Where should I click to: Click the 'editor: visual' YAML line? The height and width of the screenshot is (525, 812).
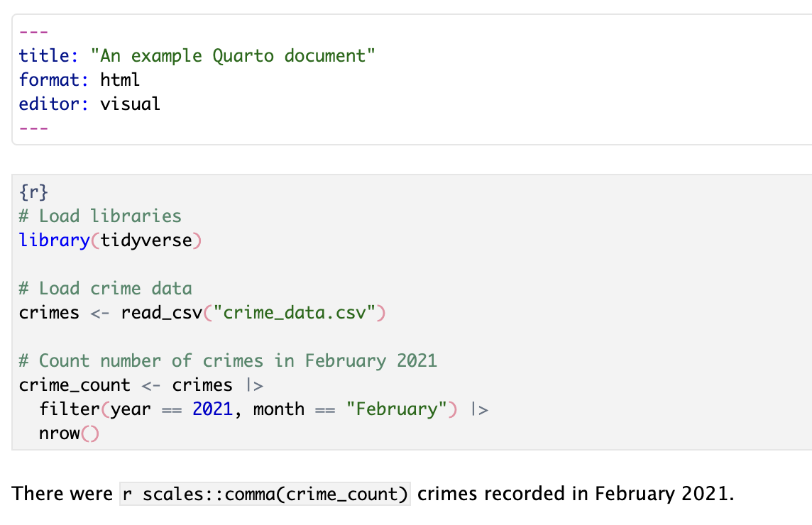[x=89, y=104]
